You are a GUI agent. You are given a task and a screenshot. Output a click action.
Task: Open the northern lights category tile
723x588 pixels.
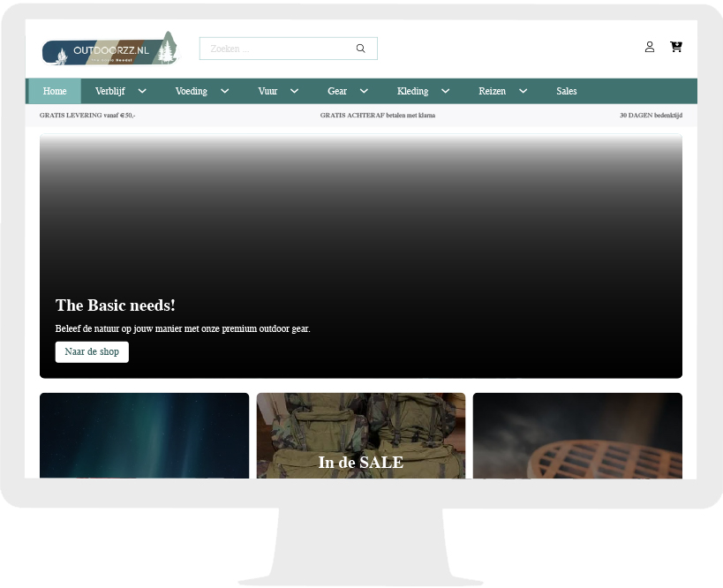(x=144, y=435)
